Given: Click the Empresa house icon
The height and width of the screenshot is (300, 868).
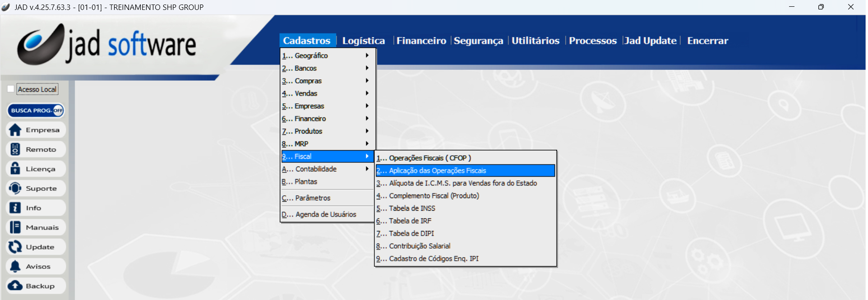Looking at the screenshot, I should 15,130.
